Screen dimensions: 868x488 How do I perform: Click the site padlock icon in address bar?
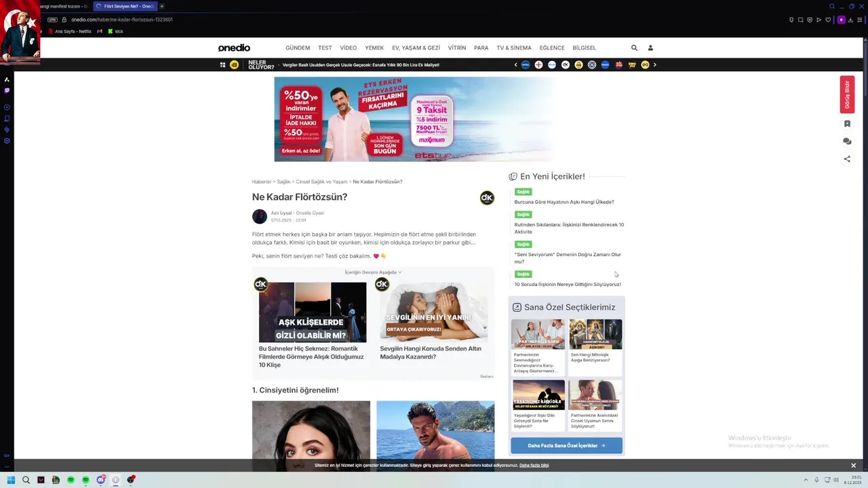click(x=64, y=20)
